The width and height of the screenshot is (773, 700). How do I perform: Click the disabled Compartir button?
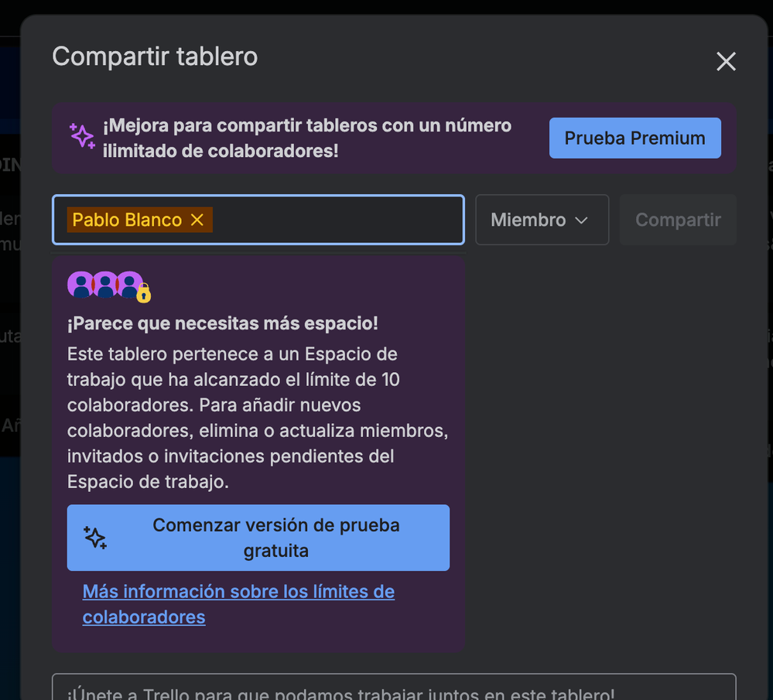(678, 220)
